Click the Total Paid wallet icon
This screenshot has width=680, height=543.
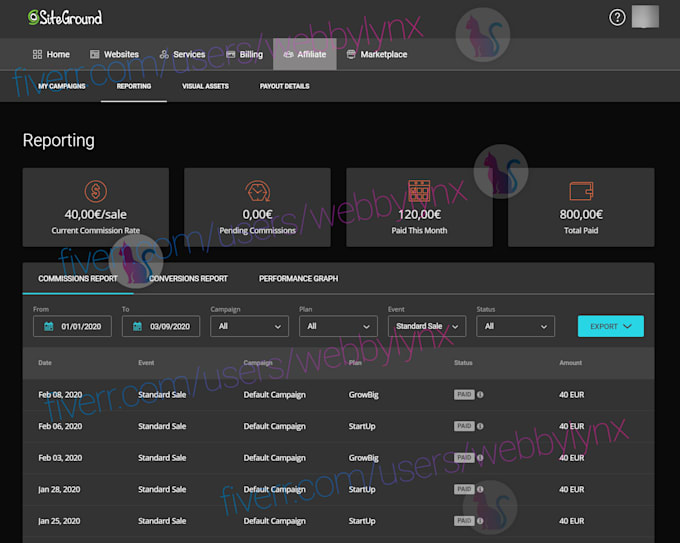[x=581, y=191]
